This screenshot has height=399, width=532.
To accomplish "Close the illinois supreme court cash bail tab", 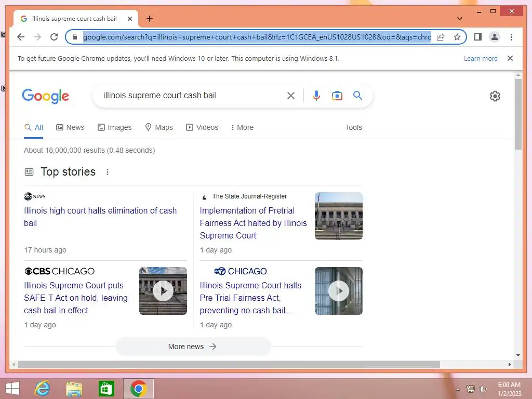I will (x=129, y=19).
